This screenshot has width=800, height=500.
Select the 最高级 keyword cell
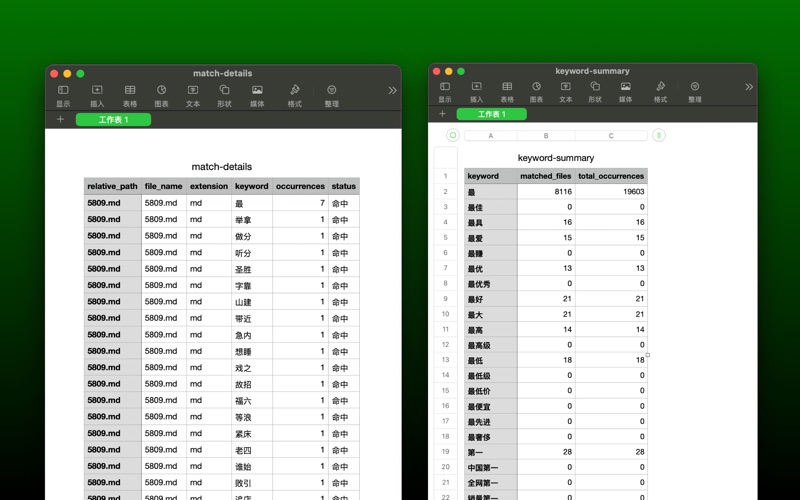[x=491, y=344]
